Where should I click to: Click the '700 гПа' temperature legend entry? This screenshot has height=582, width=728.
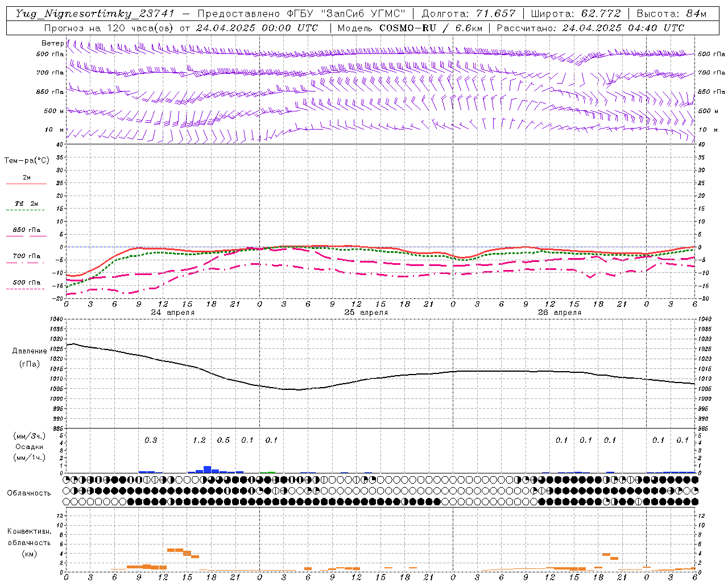(26, 256)
